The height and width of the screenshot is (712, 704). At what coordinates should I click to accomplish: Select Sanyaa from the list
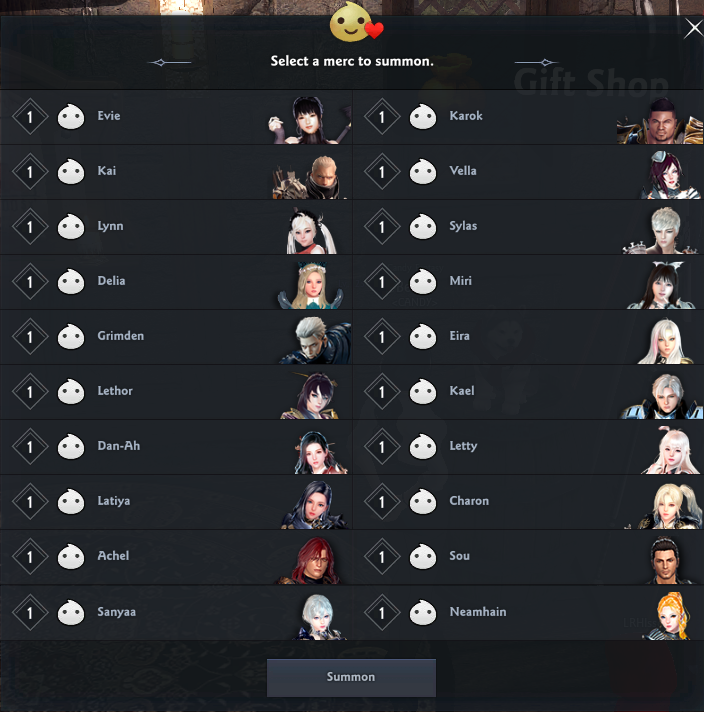176,613
